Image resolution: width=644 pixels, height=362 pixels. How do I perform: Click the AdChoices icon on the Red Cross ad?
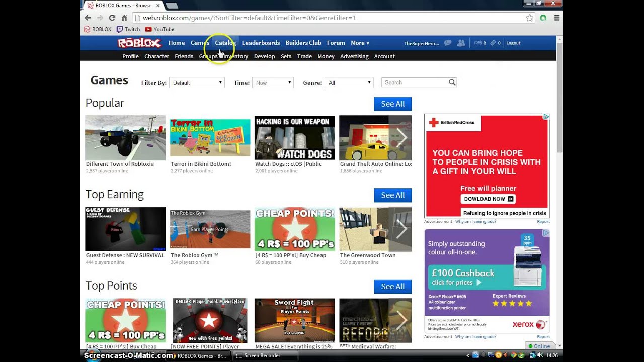[x=546, y=117]
